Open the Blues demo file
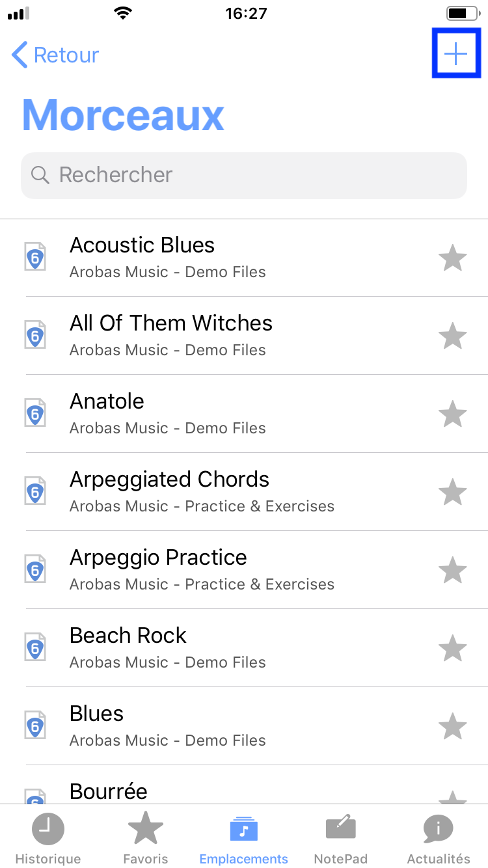 [x=244, y=726]
